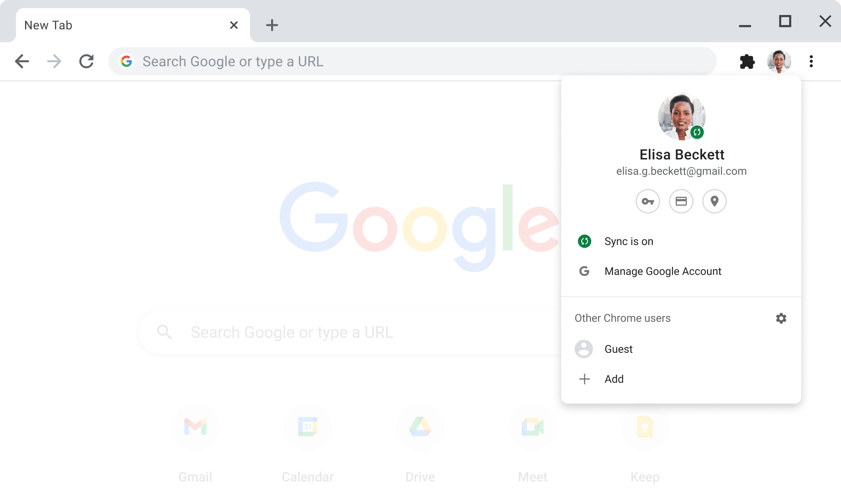Open addresses location pin icon
This screenshot has height=504, width=841.
[x=714, y=201]
